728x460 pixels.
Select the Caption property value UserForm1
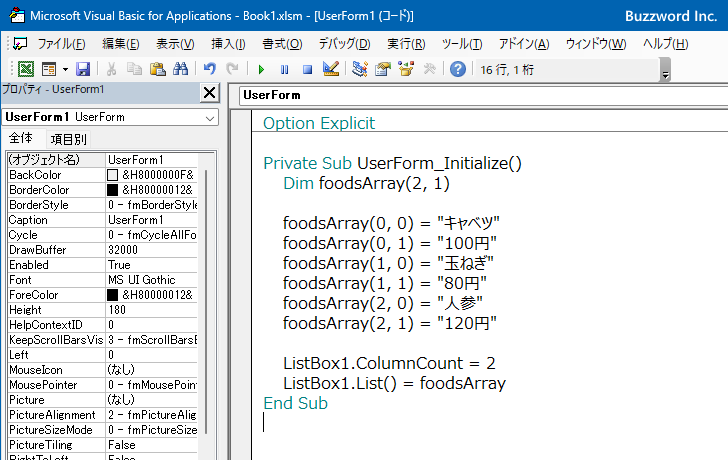tap(151, 220)
